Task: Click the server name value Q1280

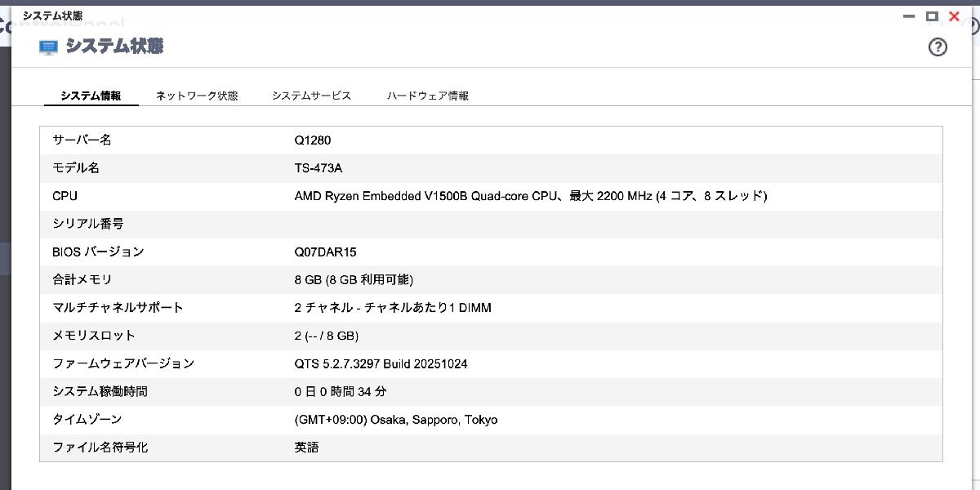Action: pos(313,140)
